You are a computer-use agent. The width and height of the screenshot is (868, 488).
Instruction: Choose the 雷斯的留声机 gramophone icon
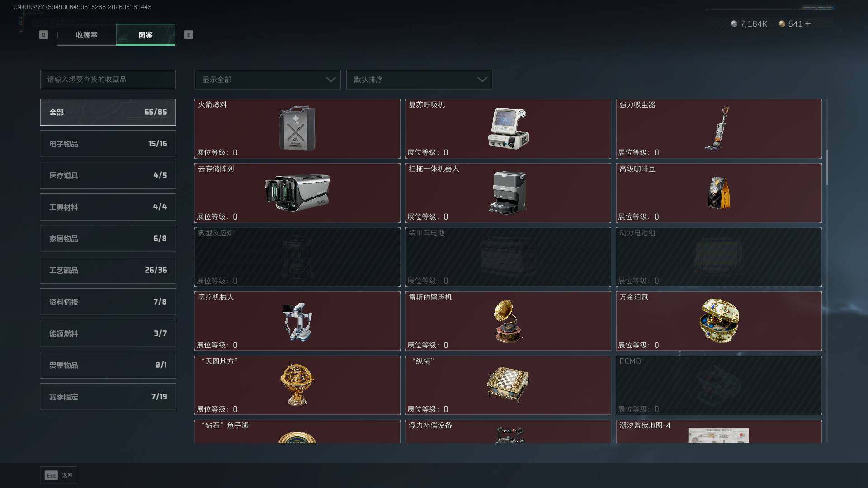point(508,321)
